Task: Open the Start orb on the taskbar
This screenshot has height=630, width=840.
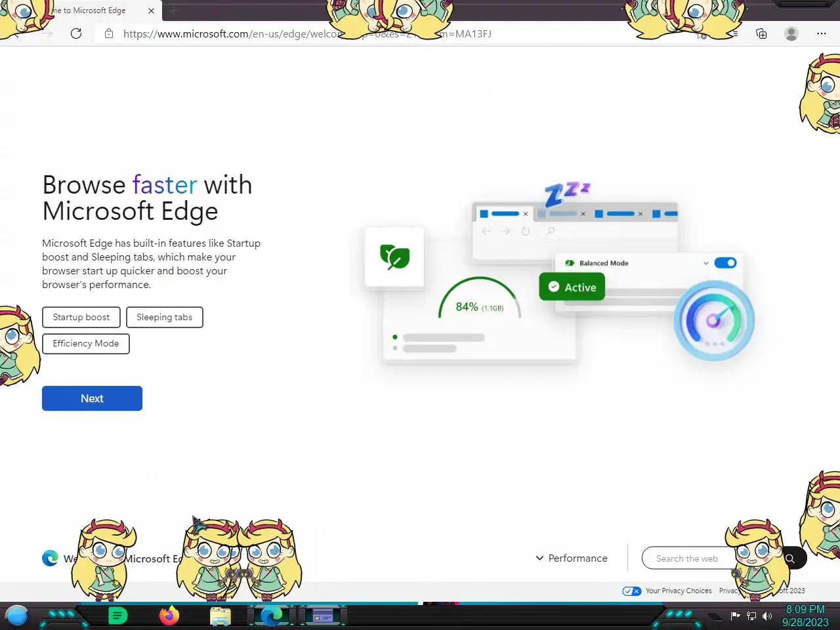Action: click(x=17, y=616)
